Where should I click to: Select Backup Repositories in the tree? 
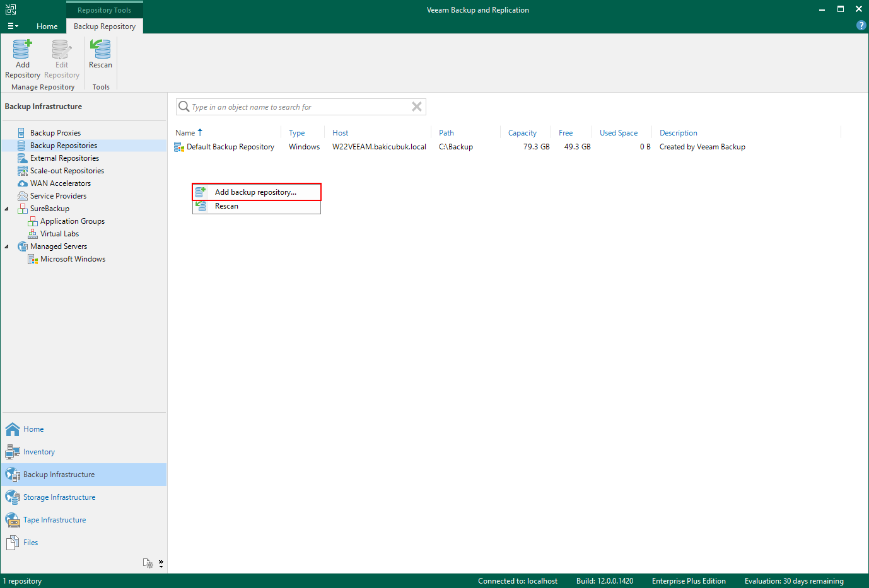[64, 146]
